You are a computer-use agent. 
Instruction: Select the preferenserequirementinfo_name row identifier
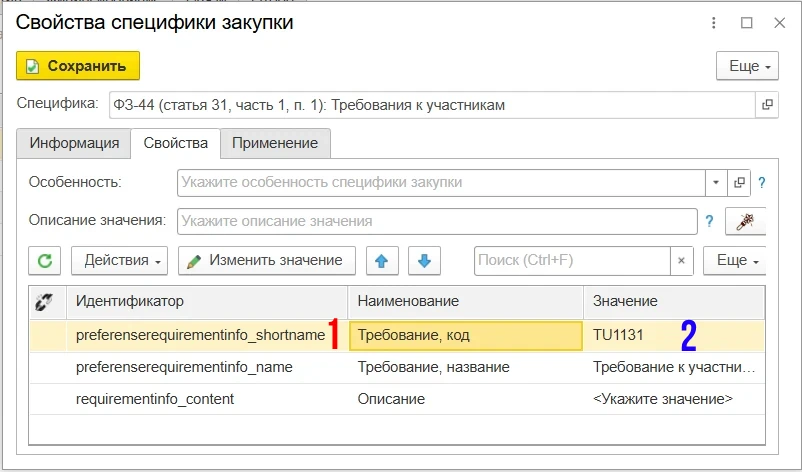[x=207, y=367]
